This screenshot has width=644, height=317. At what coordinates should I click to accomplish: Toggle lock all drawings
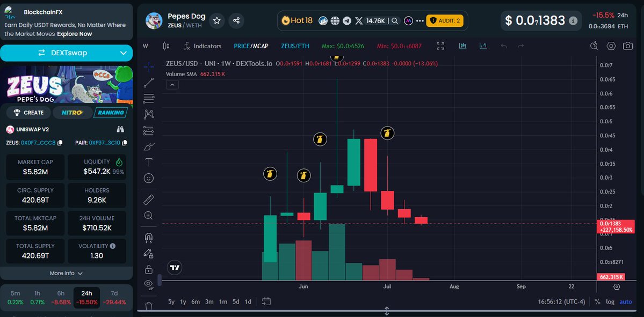click(149, 269)
